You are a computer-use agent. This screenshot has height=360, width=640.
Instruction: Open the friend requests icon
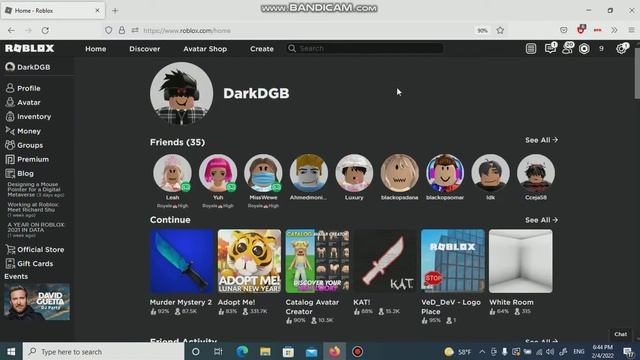[x=567, y=48]
